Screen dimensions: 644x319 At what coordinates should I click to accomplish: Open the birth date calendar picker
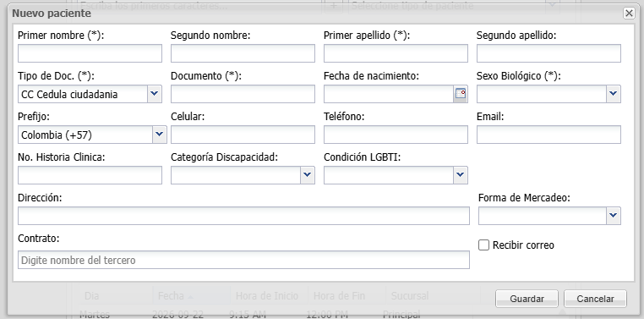tap(461, 94)
